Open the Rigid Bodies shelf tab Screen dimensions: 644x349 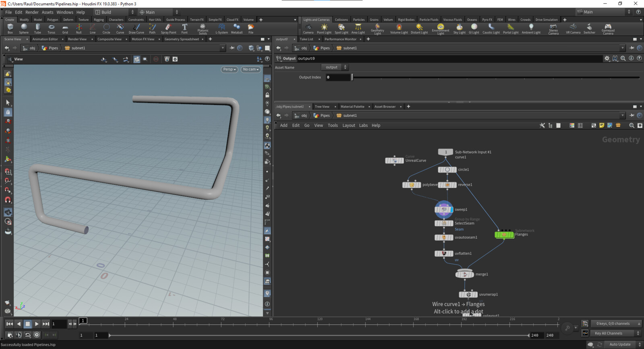tap(406, 19)
